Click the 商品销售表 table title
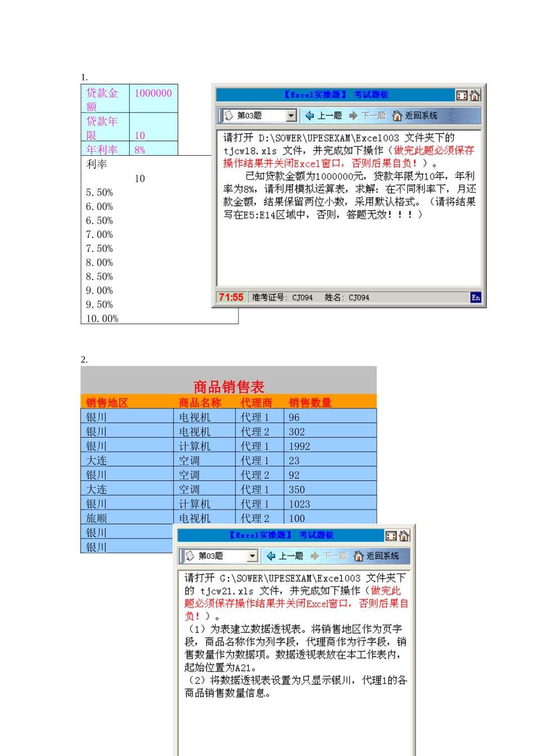Screen dimensions: 534x756 point(229,387)
